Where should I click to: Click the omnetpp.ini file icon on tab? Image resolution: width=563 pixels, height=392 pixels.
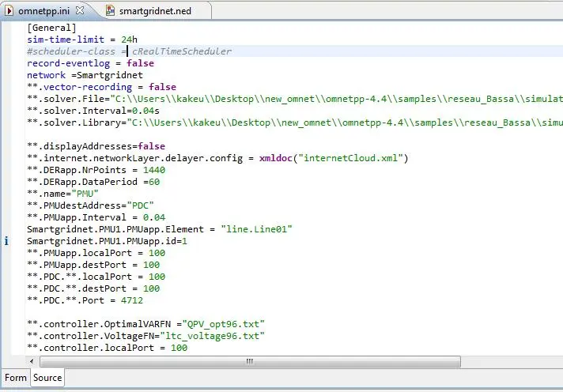9,11
